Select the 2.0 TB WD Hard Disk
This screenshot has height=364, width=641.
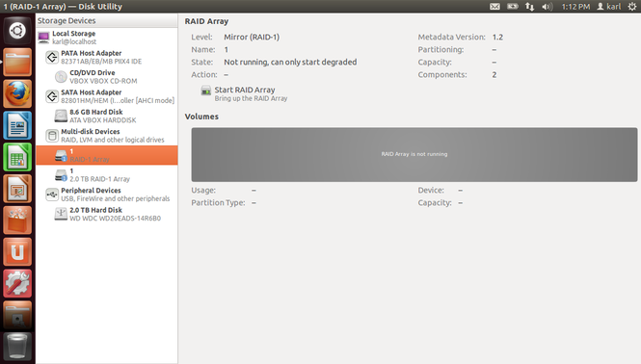tap(107, 214)
